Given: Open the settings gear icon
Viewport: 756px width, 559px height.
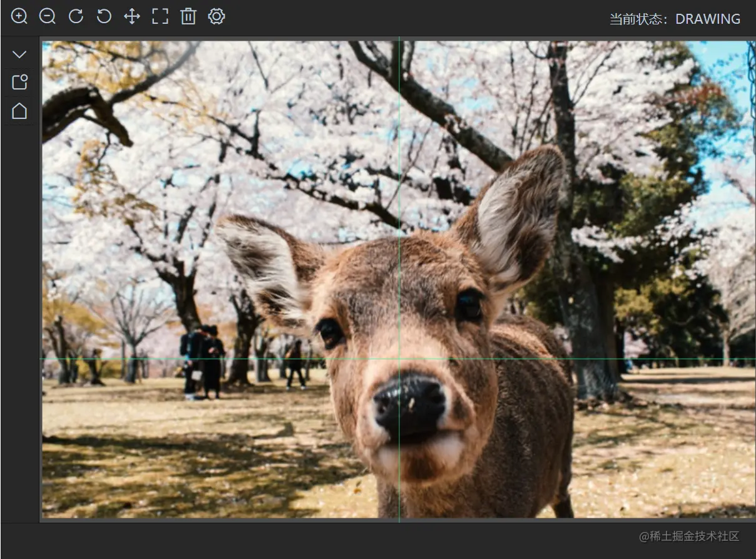Looking at the screenshot, I should (217, 16).
